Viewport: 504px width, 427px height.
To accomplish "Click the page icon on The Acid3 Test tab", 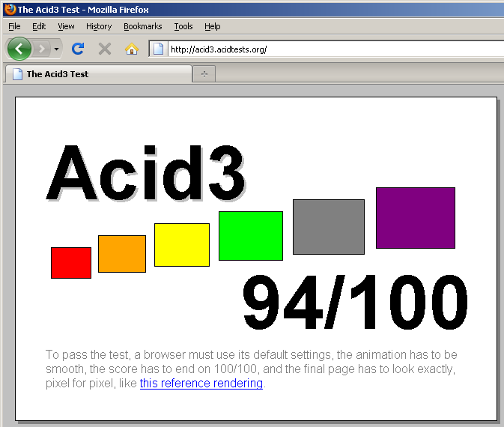I will pos(17,74).
